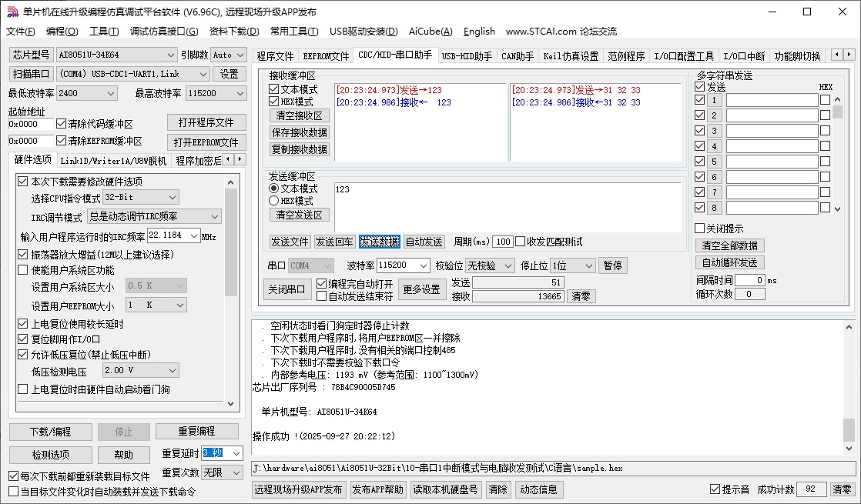Switch to the USB-HID助手 tab
The height and width of the screenshot is (504, 861).
[x=467, y=56]
